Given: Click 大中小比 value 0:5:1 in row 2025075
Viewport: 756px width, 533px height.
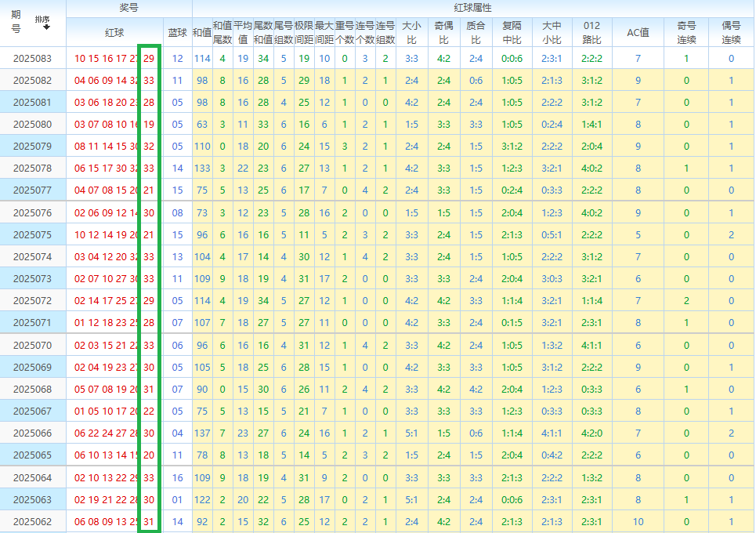Looking at the screenshot, I should pyautogui.click(x=552, y=235).
